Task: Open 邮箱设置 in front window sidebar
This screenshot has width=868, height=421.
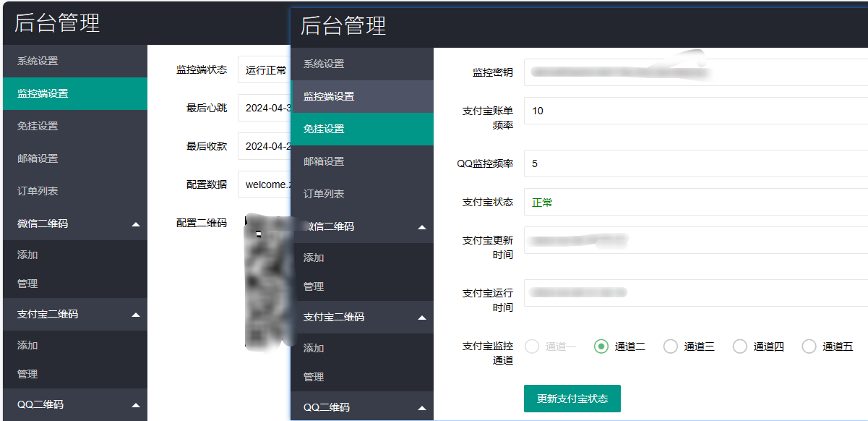Action: (x=362, y=161)
